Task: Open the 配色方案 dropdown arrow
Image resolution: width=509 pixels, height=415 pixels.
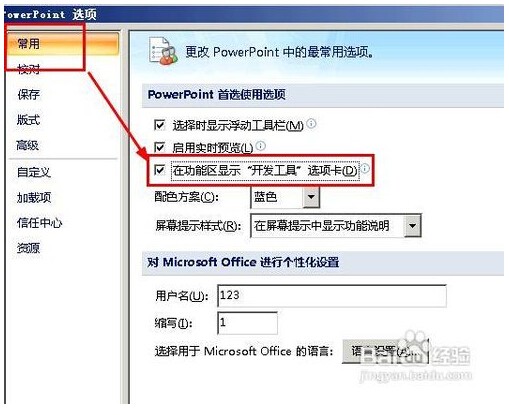Action: [x=311, y=197]
